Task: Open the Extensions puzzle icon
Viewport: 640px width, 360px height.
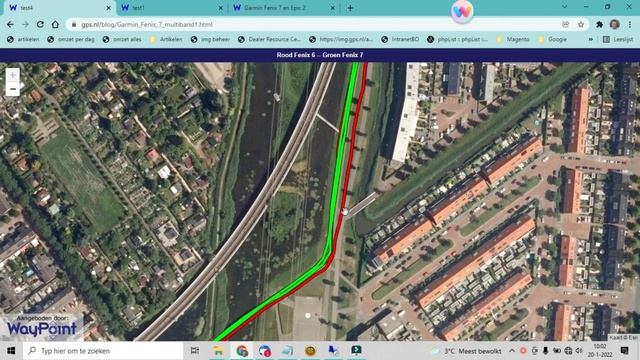Action: pos(599,24)
